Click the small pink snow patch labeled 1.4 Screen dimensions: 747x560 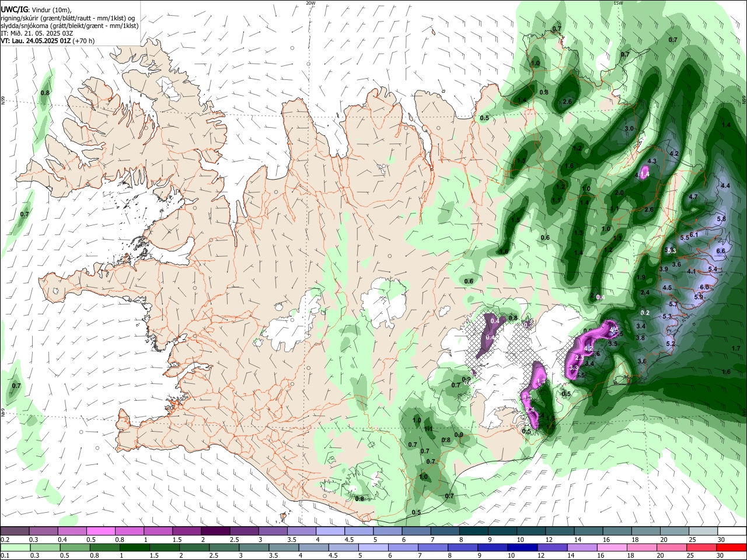click(644, 173)
